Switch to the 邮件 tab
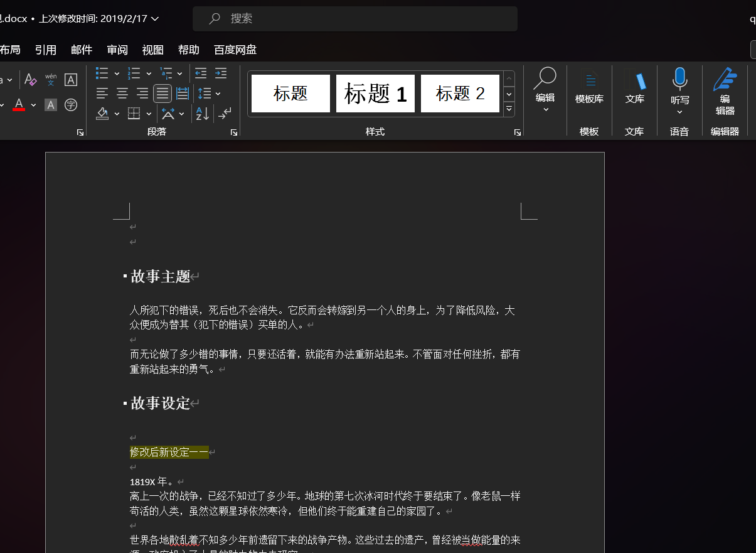 click(x=82, y=50)
